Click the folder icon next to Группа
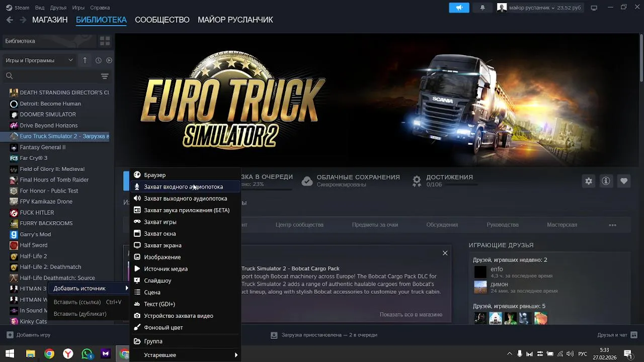 [x=137, y=341]
